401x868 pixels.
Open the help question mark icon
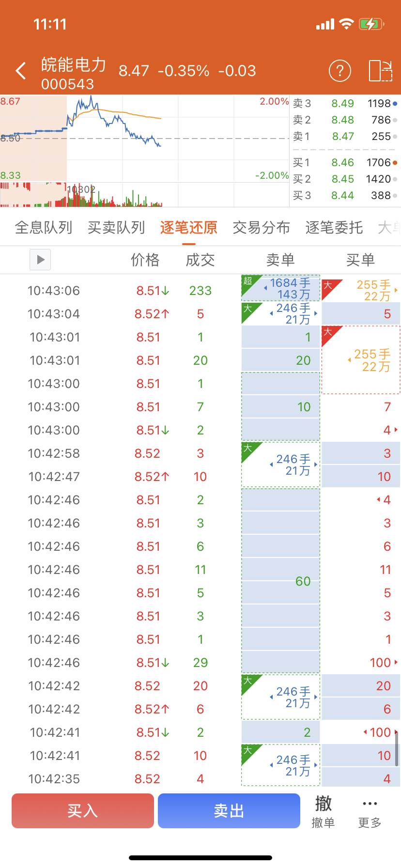pyautogui.click(x=339, y=71)
